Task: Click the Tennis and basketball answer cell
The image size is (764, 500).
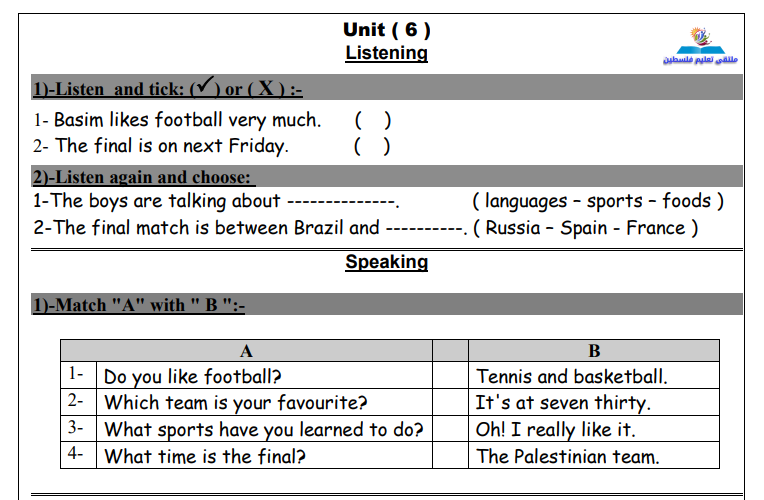Action: [x=593, y=375]
